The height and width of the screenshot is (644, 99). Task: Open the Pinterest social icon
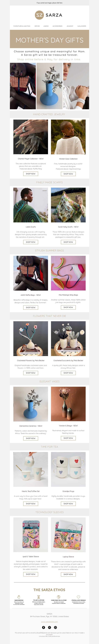[x=49, y=627]
